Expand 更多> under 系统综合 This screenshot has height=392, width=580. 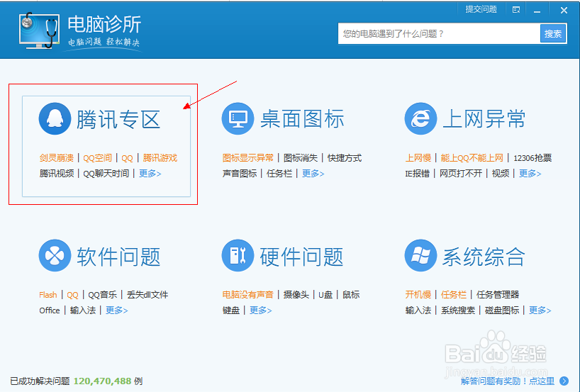[540, 310]
